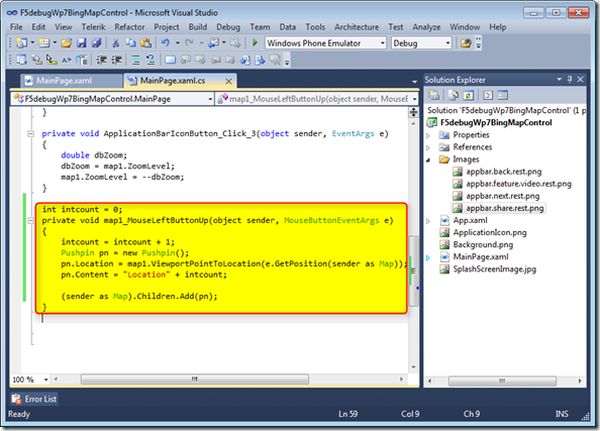Click the Display Word Completion icon
600x431 pixels.
click(66, 60)
